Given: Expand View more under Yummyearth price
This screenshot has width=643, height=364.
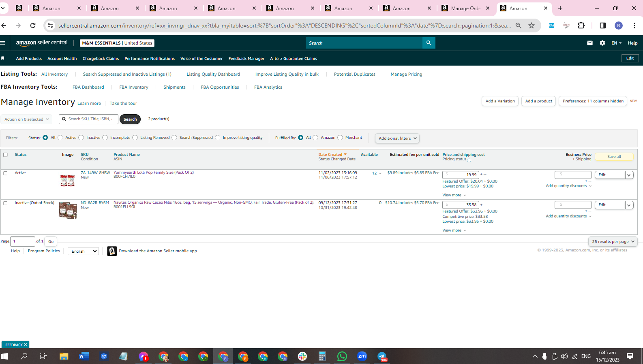Looking at the screenshot, I should click(x=454, y=195).
